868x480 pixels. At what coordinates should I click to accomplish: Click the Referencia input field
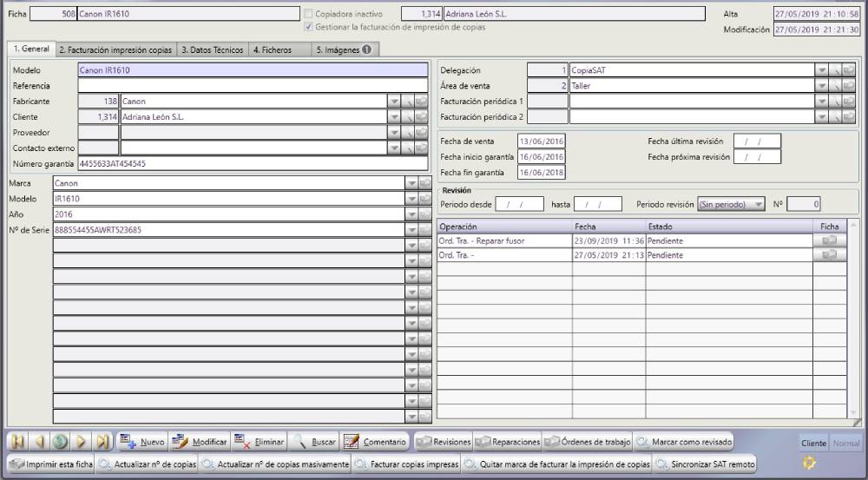point(253,86)
